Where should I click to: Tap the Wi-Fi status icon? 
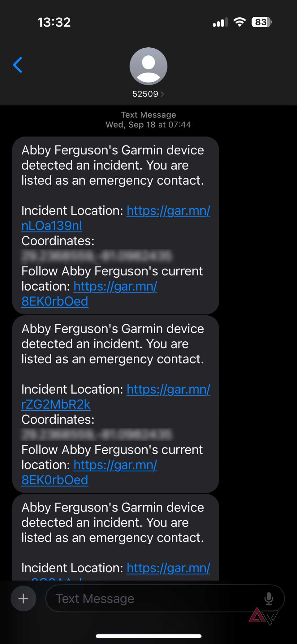point(239,22)
